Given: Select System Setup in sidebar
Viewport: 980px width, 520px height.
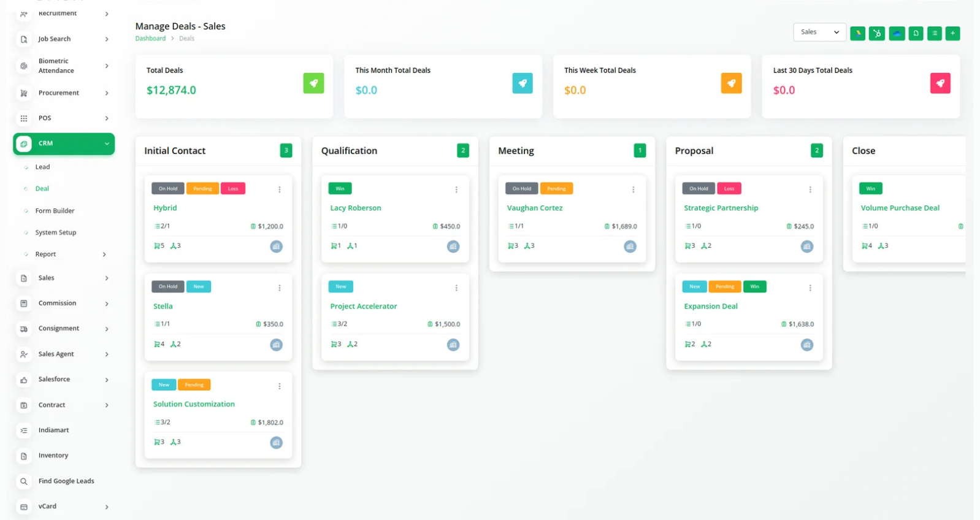Looking at the screenshot, I should [x=56, y=232].
